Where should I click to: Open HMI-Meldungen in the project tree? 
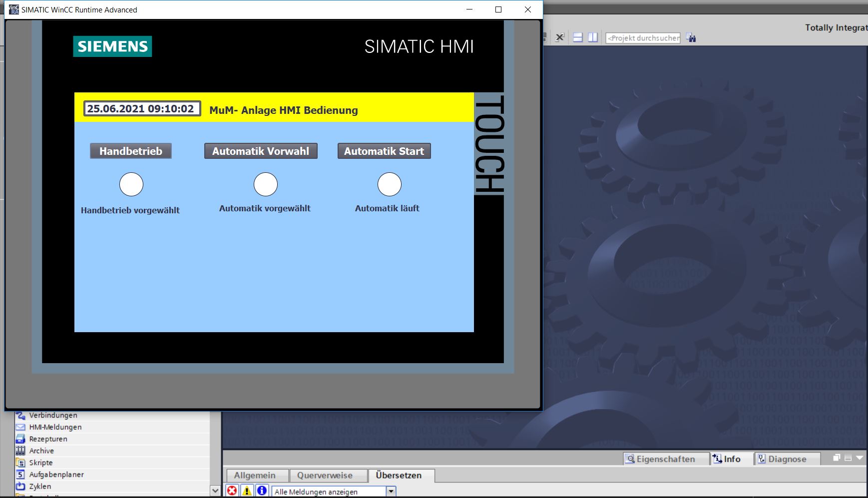coord(55,427)
